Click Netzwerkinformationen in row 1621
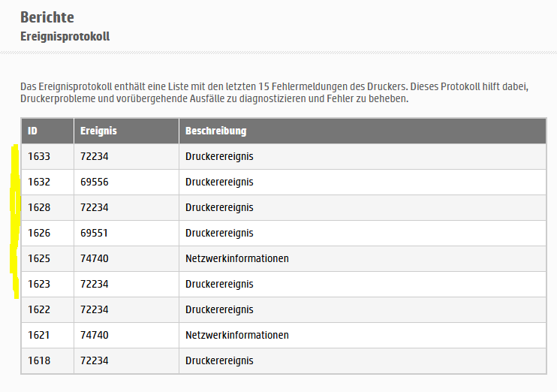Viewport: 557px width, 392px height. pyautogui.click(x=237, y=336)
